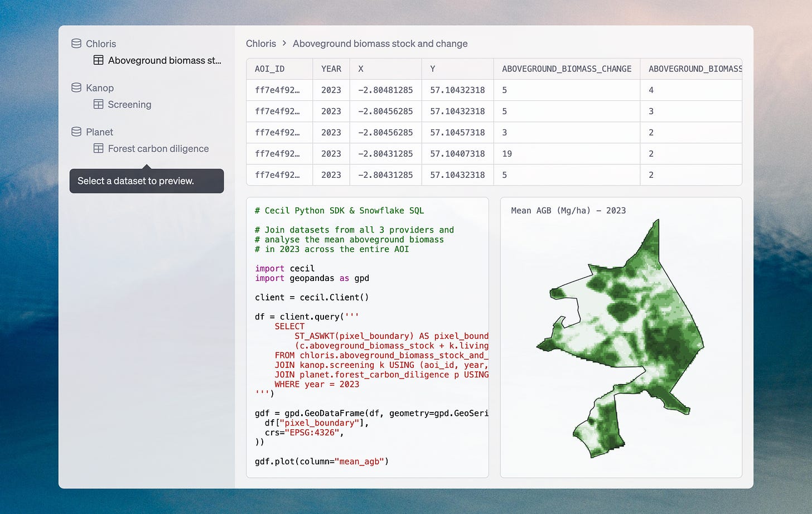Click 'Select a dataset to preview.' tooltip
This screenshot has height=514, width=812.
(x=147, y=181)
